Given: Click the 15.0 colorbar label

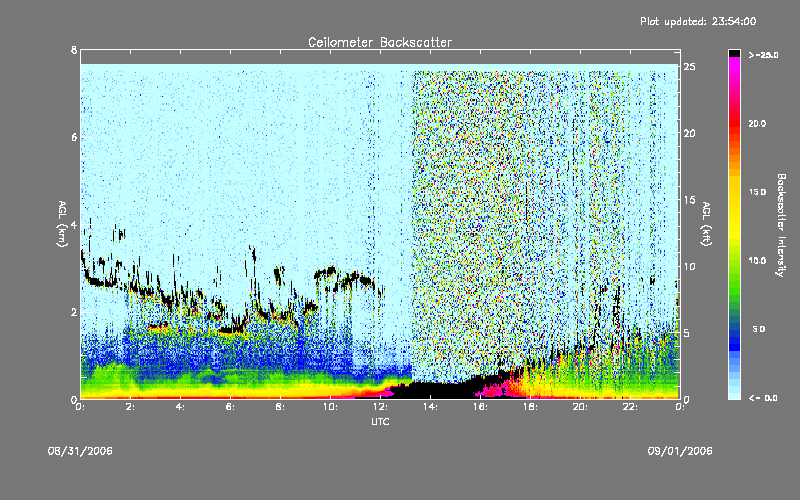Looking at the screenshot, I should point(757,192).
